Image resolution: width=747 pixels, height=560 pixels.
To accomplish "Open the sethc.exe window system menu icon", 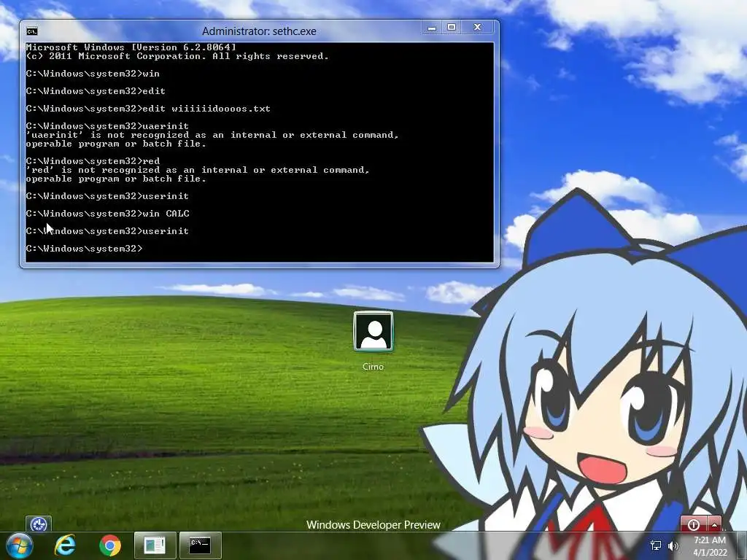I will 32,31.
